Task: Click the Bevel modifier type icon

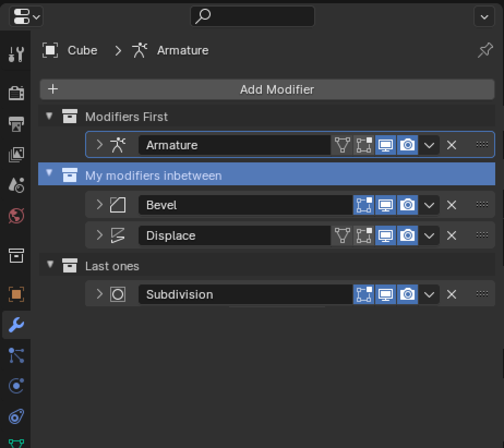Action: click(x=118, y=205)
